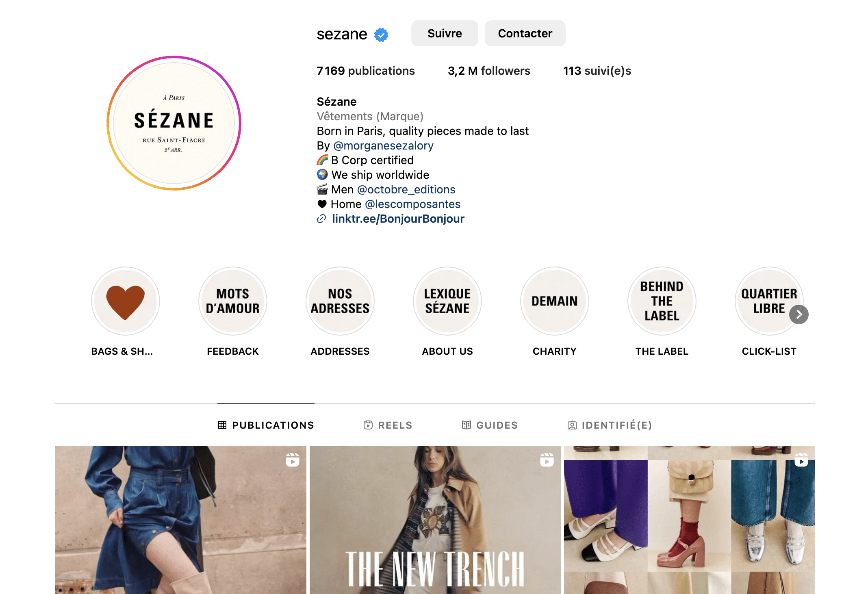The height and width of the screenshot is (594, 868).
Task: Open the Lexique Sézane ABOUT US highlight
Action: pyautogui.click(x=447, y=301)
